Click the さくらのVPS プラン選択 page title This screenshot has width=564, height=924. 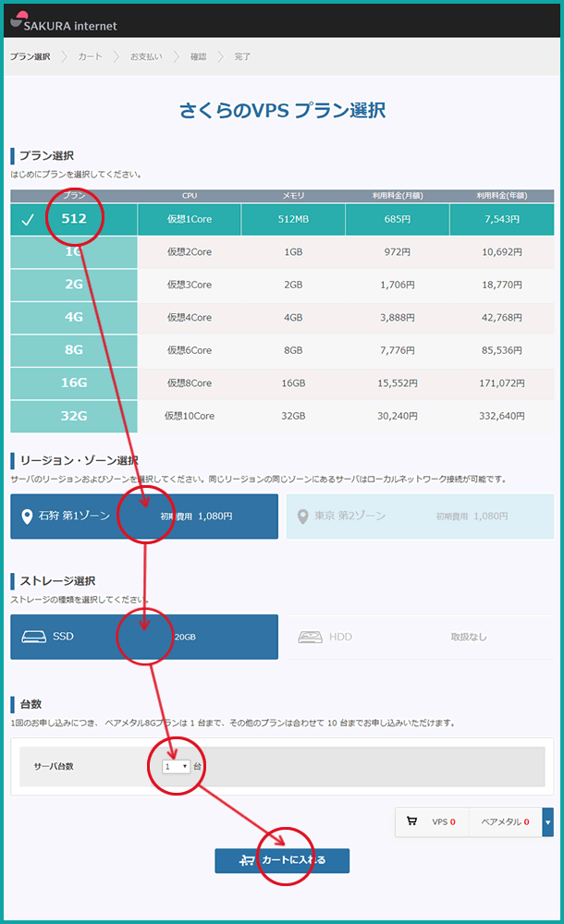(x=282, y=110)
